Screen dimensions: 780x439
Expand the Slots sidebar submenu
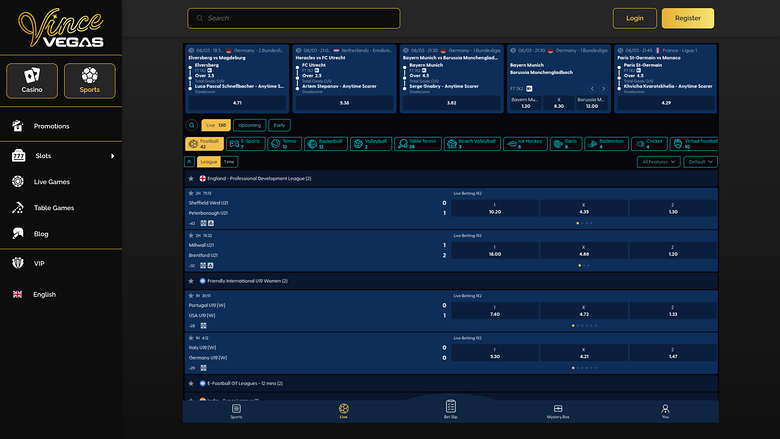point(112,156)
